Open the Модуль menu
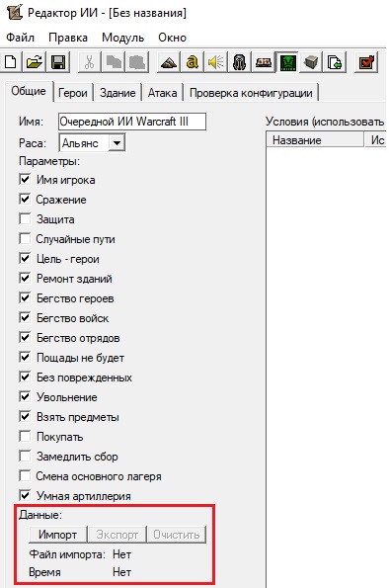Image resolution: width=389 pixels, height=588 pixels. pyautogui.click(x=122, y=38)
